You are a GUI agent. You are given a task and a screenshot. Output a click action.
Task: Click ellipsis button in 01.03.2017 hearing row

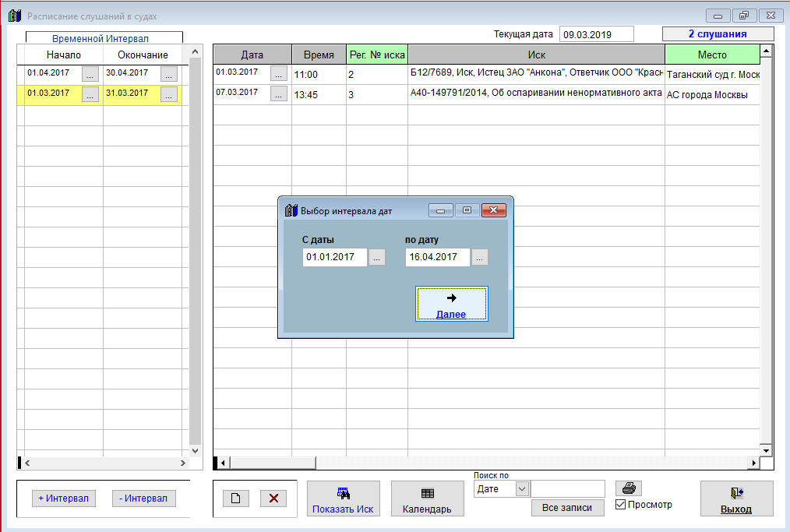[279, 73]
